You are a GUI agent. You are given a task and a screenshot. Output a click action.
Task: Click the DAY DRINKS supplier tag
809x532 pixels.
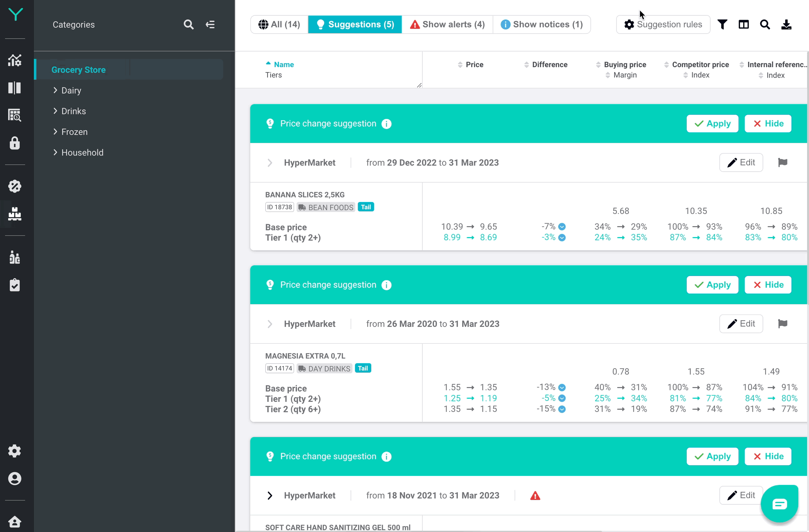click(x=324, y=369)
